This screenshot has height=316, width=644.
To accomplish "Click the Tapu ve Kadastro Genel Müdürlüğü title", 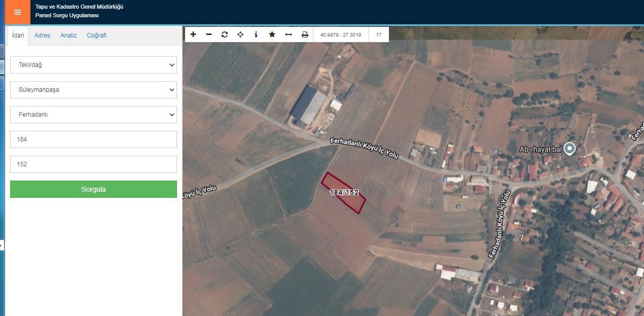I will tap(79, 7).
